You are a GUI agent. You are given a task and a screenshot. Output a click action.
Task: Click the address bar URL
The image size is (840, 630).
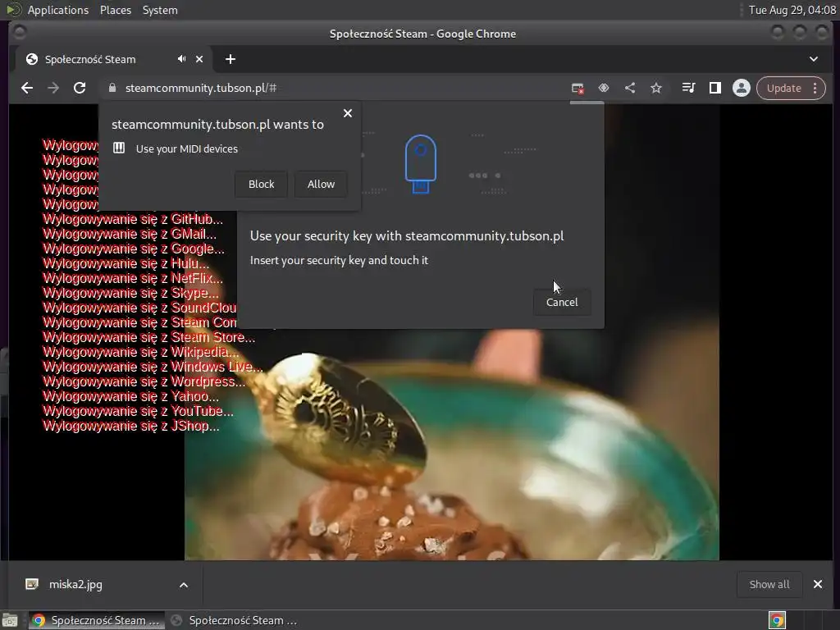coord(201,88)
